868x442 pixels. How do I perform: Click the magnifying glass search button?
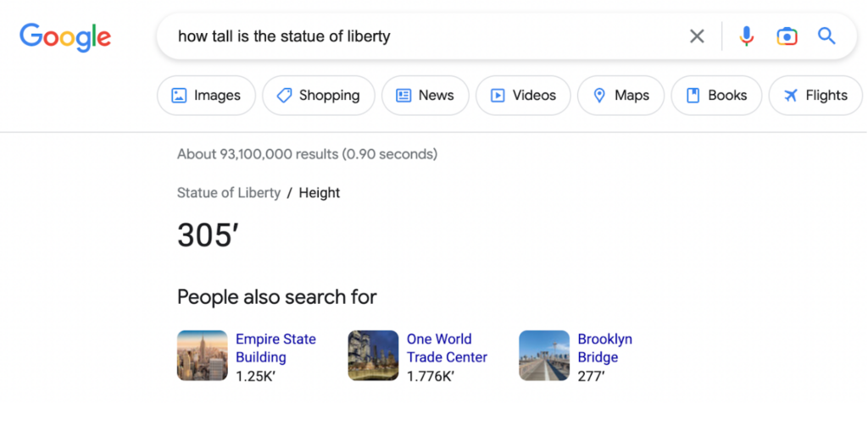tap(826, 36)
